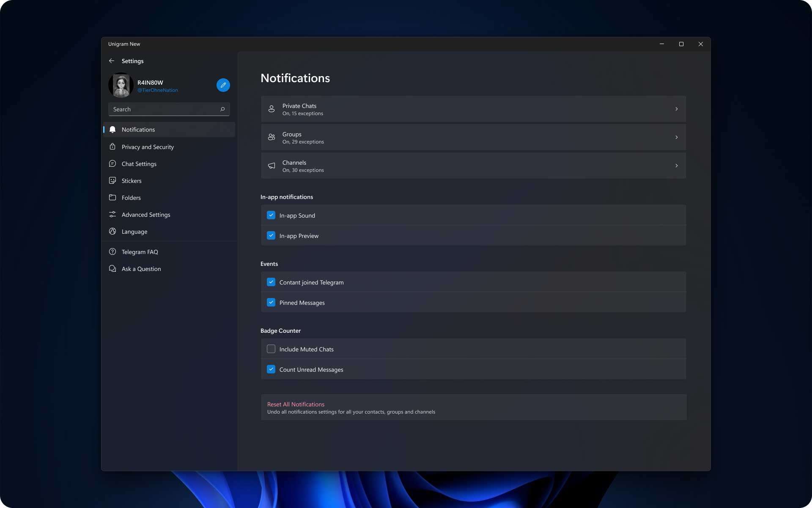Click the 'On, 15 exceptions' text

pos(303,113)
